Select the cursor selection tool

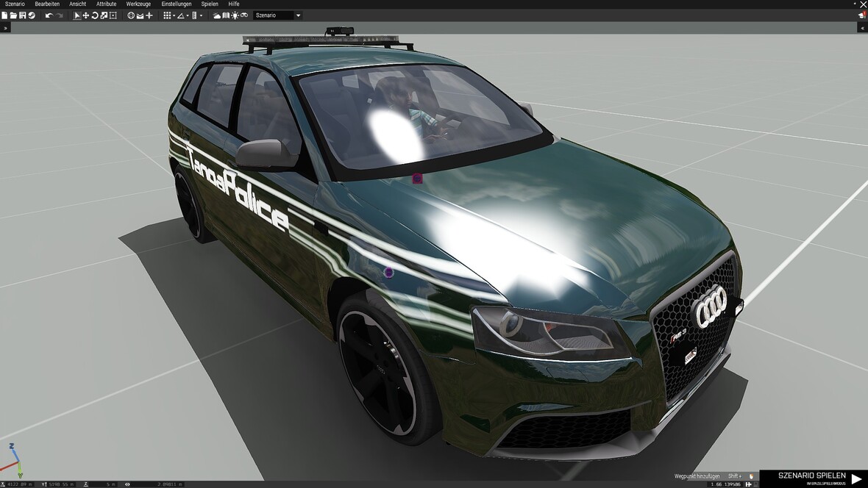pyautogui.click(x=77, y=15)
